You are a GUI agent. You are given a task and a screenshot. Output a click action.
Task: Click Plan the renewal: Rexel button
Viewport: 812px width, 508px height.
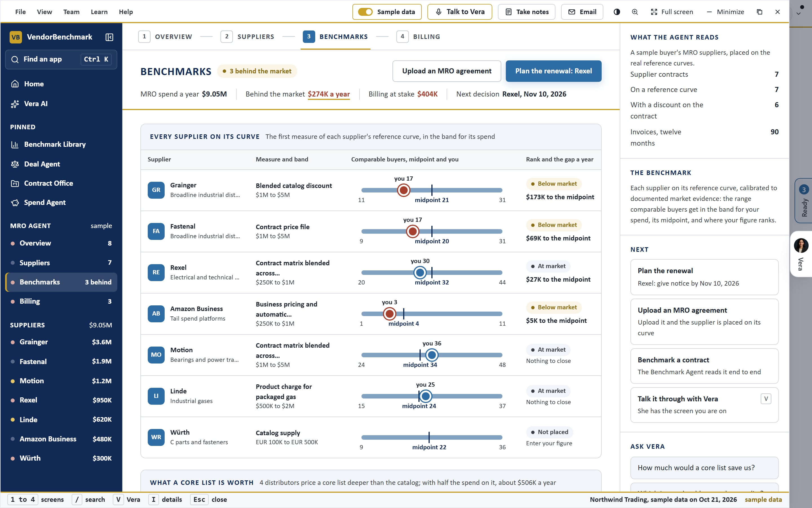tap(553, 71)
